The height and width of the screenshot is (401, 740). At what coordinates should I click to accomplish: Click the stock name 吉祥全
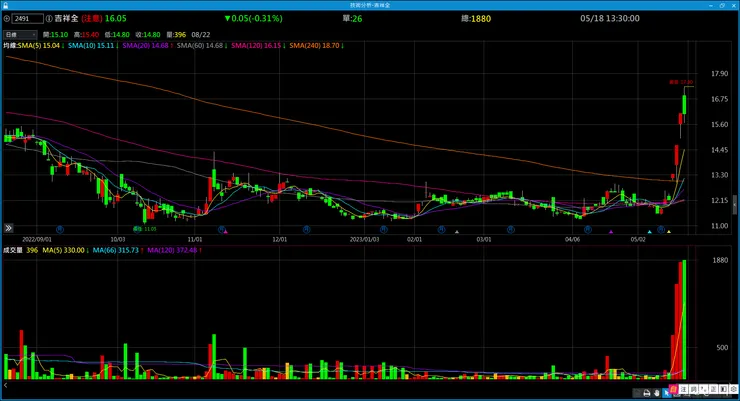pyautogui.click(x=67, y=18)
